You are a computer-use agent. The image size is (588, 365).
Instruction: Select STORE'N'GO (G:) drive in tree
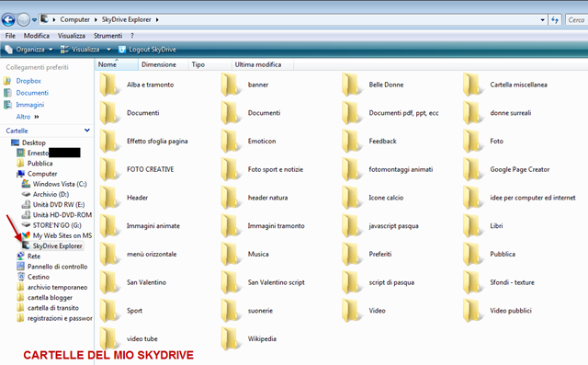[57, 225]
